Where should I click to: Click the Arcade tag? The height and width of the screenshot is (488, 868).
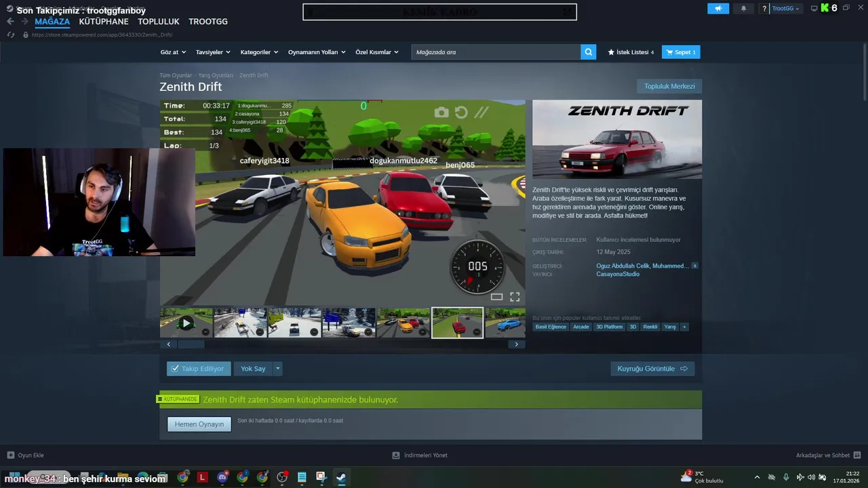pos(581,327)
